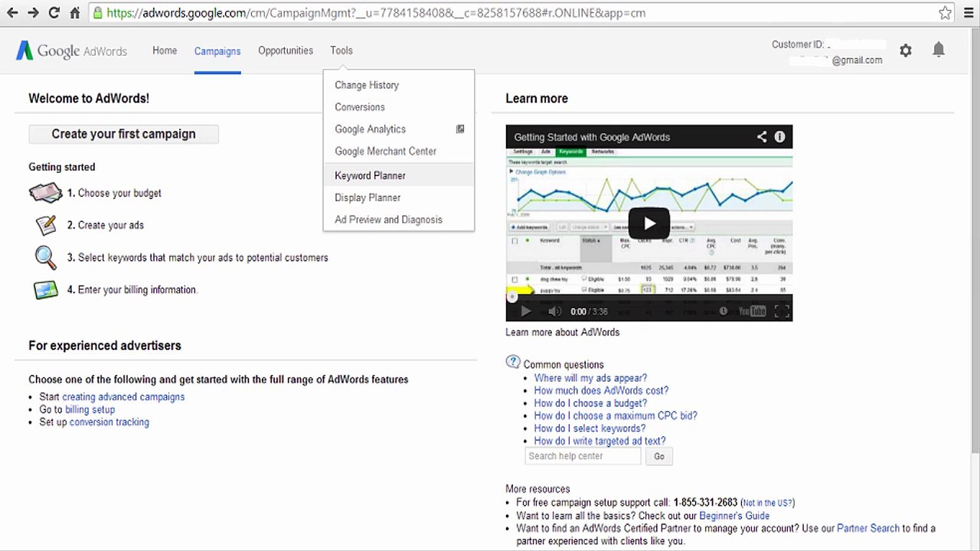Click the browser back arrow

pos(12,13)
